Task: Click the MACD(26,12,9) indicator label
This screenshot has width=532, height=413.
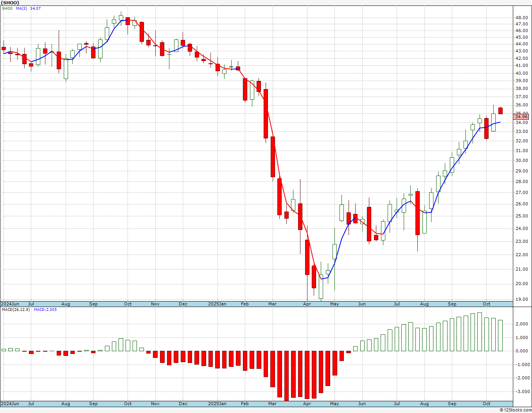Action: point(16,309)
